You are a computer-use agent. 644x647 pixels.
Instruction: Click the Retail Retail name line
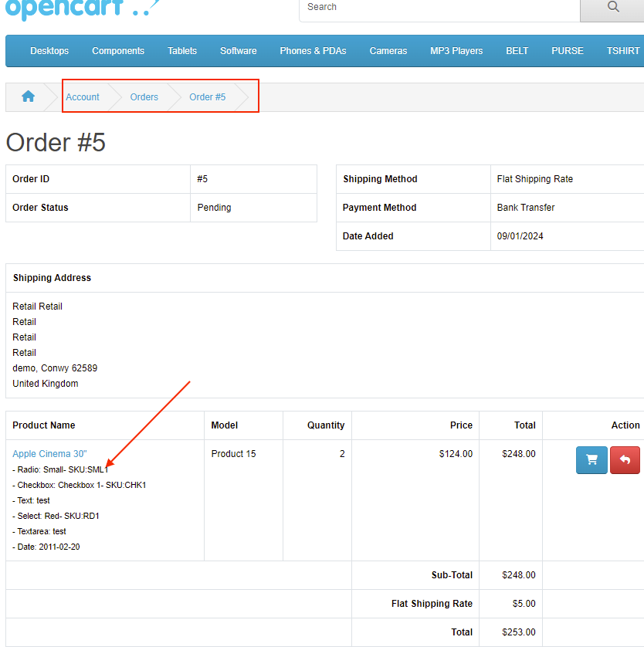coord(37,307)
